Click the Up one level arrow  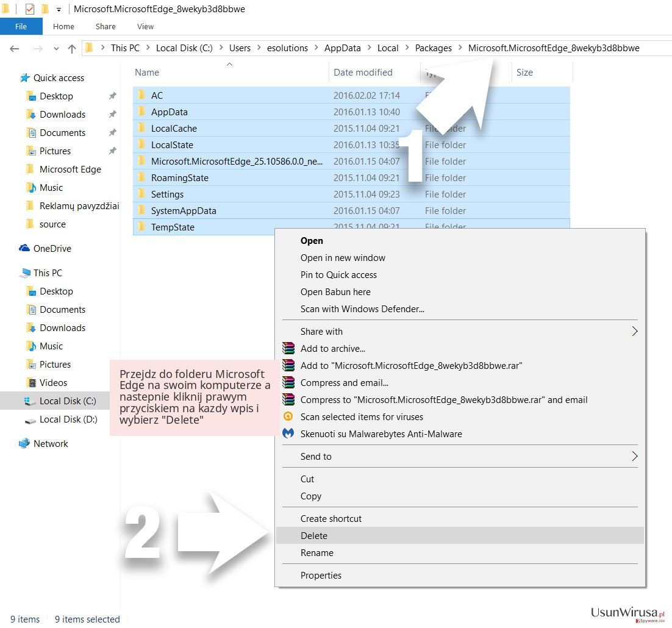72,48
